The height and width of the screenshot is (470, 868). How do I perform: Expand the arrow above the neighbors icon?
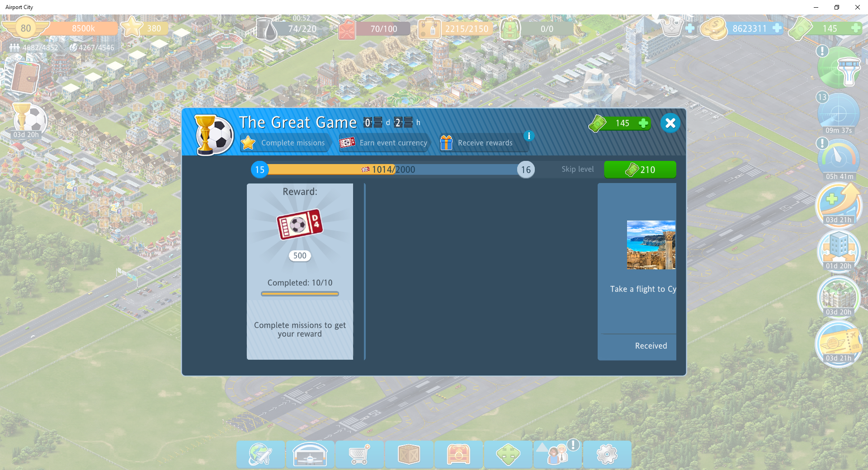coord(541,447)
